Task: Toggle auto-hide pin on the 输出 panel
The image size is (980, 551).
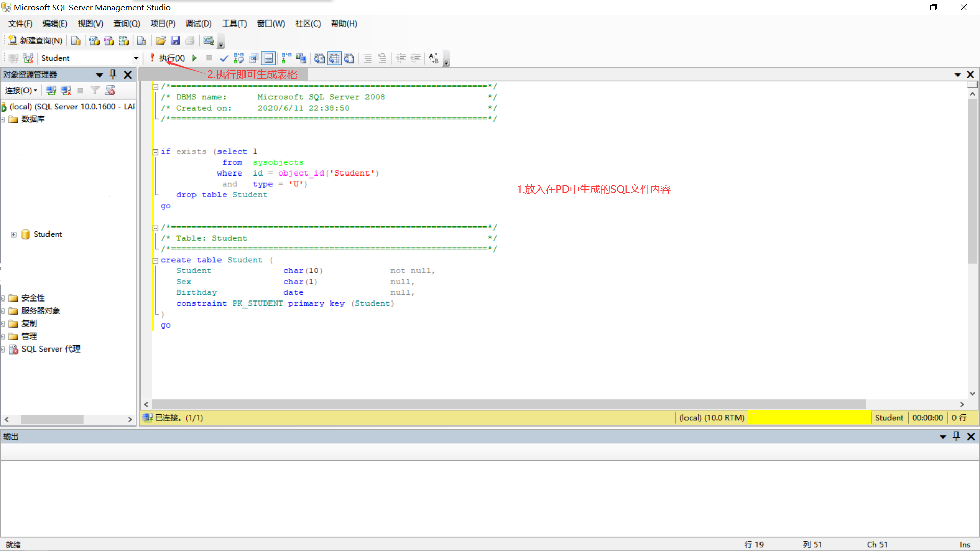Action: (957, 436)
